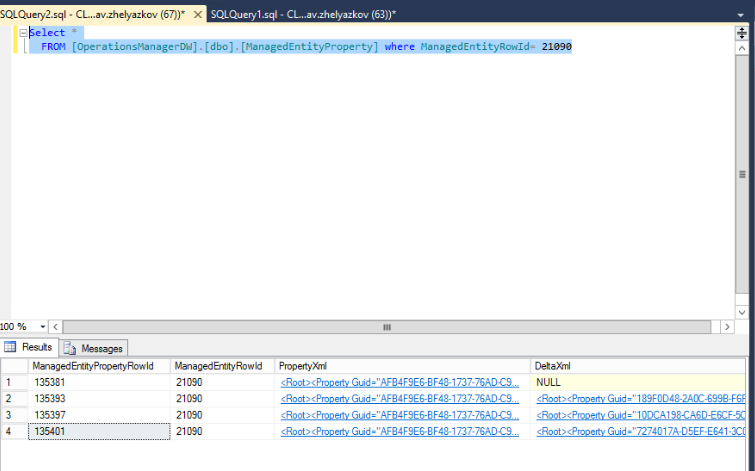755x471 pixels.
Task: Open the Messages tab
Action: coord(93,348)
